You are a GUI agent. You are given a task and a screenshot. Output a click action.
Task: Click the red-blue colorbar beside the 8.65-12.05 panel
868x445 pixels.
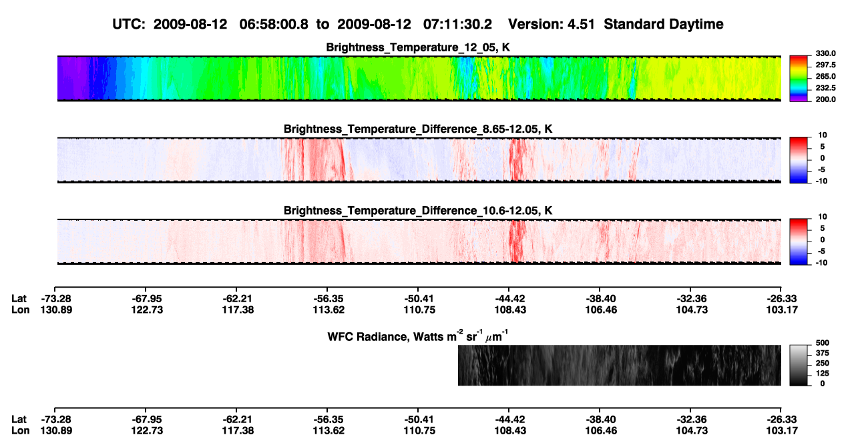tap(799, 160)
